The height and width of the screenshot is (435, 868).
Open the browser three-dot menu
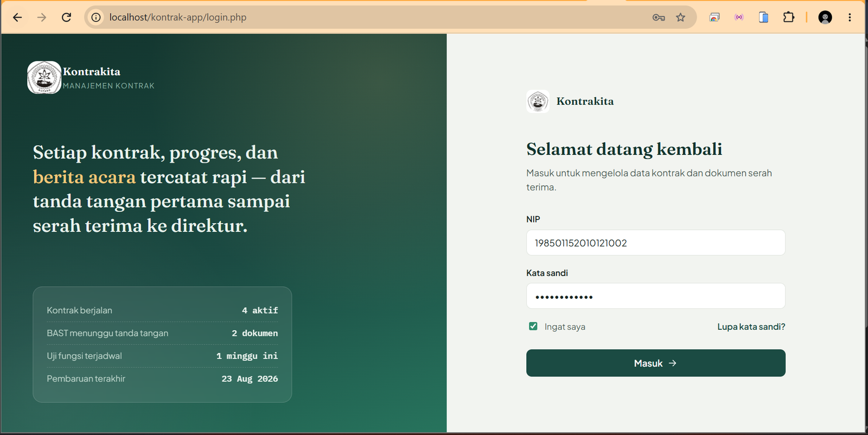click(850, 17)
